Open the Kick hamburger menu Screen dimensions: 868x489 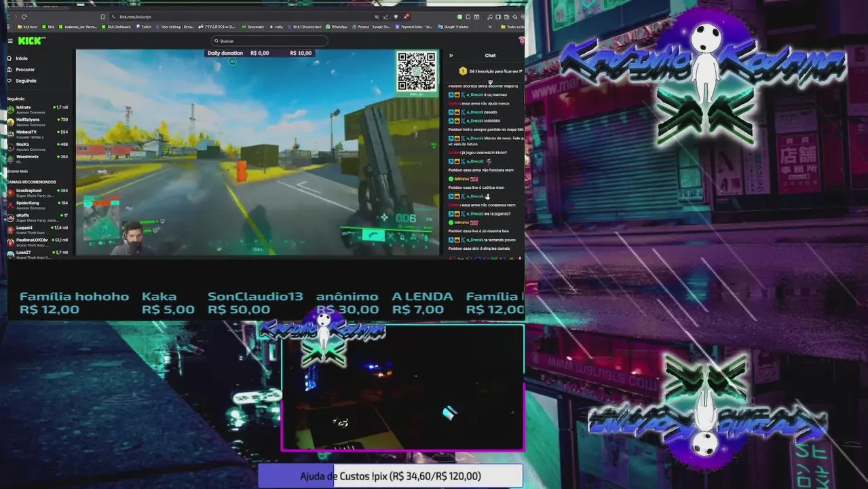click(x=10, y=41)
